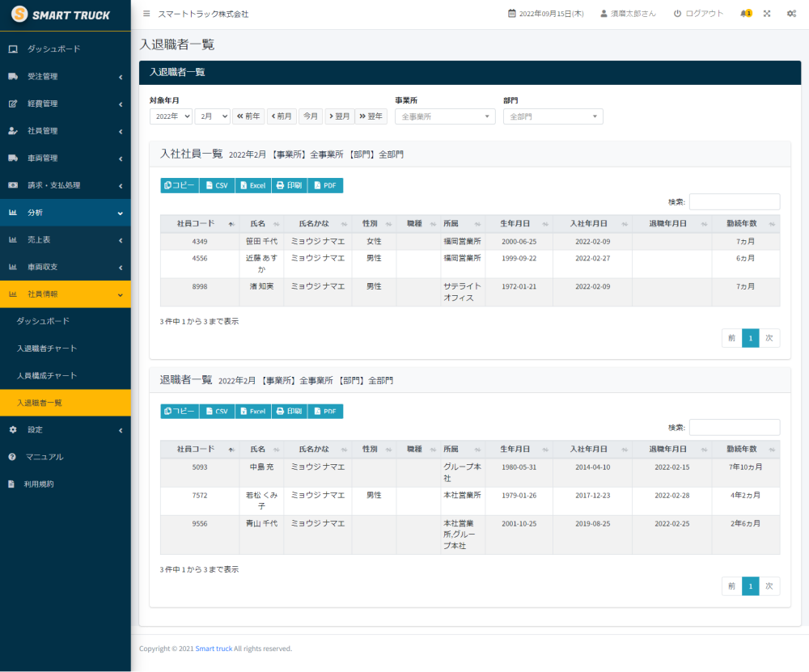Open the year dropdown showing 2022年
The width and height of the screenshot is (809, 672).
(171, 116)
